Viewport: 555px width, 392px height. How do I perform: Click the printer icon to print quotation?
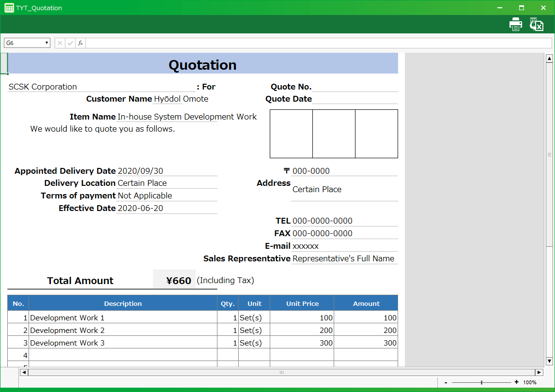(x=516, y=24)
